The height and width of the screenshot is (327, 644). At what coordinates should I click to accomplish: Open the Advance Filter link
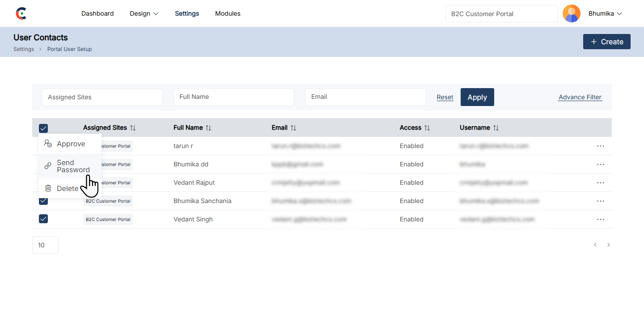pos(580,97)
